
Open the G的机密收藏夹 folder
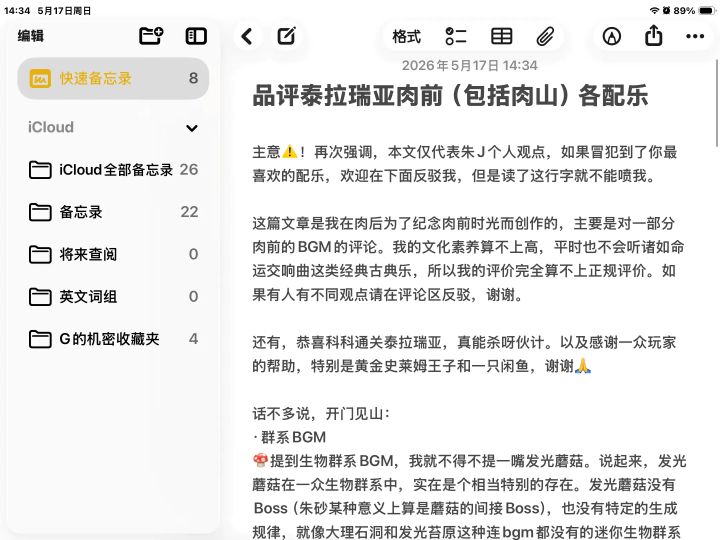(113, 339)
